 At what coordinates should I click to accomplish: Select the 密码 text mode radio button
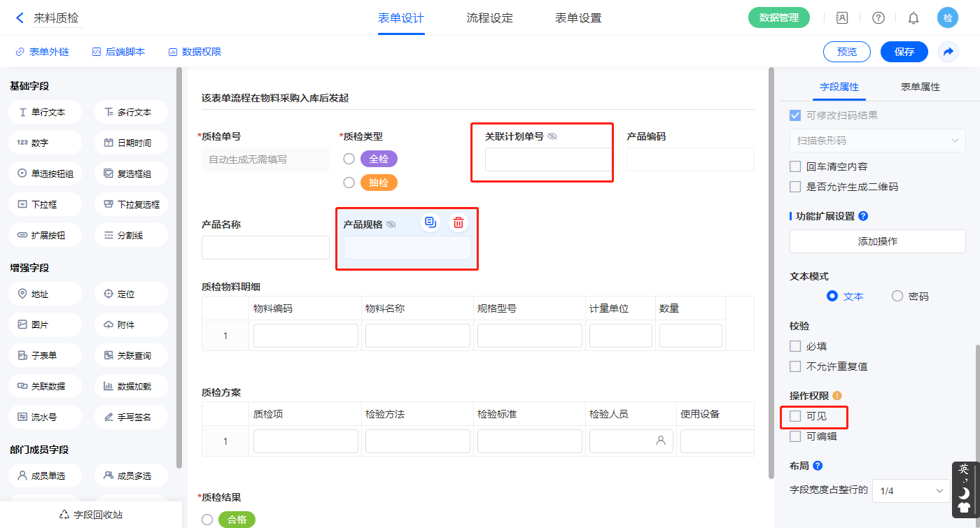click(x=897, y=296)
